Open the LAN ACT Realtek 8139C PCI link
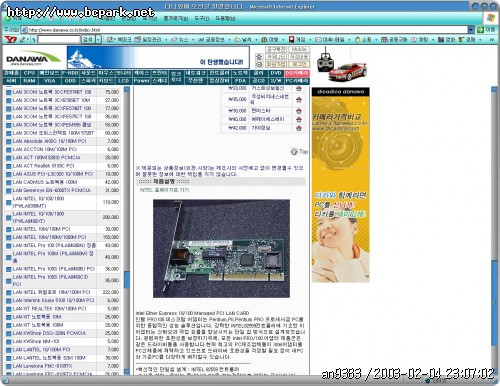The width and height of the screenshot is (500, 386). [43, 166]
